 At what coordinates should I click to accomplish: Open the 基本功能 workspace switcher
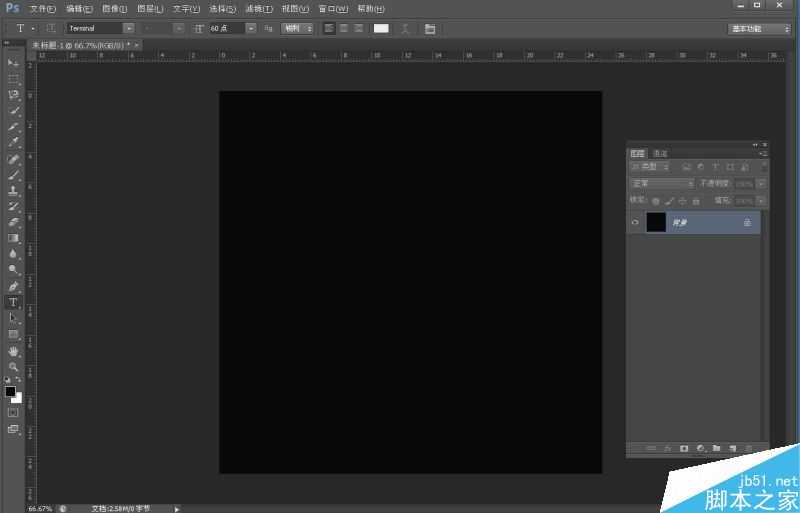[759, 29]
